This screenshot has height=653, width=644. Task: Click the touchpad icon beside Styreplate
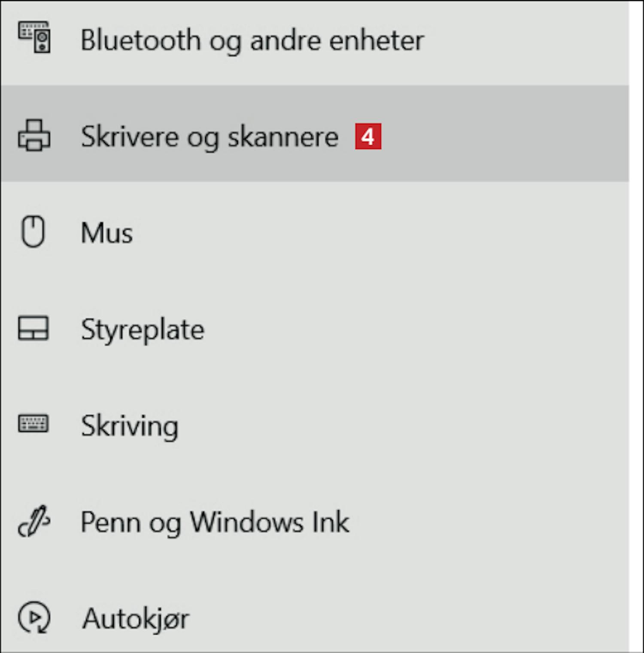[x=33, y=329]
